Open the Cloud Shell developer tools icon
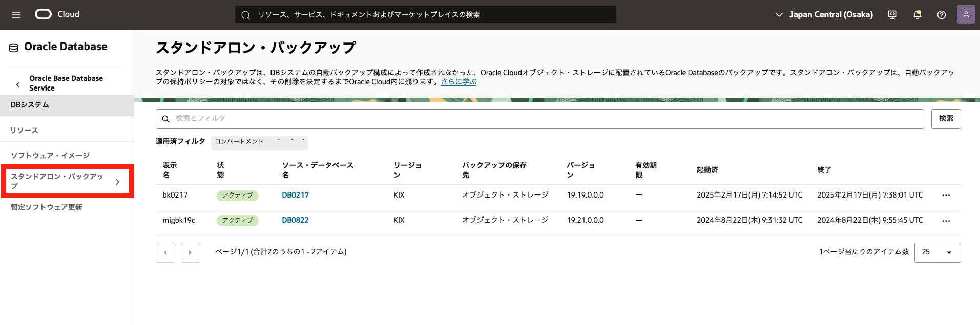This screenshot has height=325, width=980. tap(892, 15)
